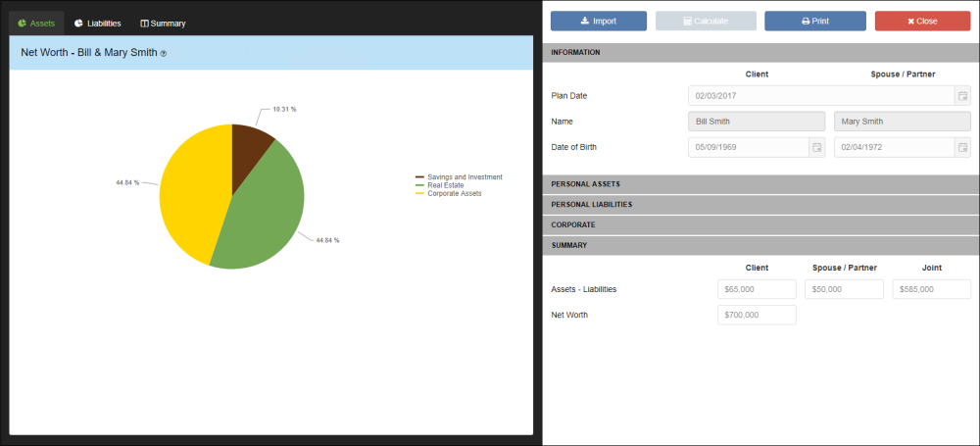Click the Real Estate legend color marker
Viewport: 980px width, 446px height.
coord(419,185)
